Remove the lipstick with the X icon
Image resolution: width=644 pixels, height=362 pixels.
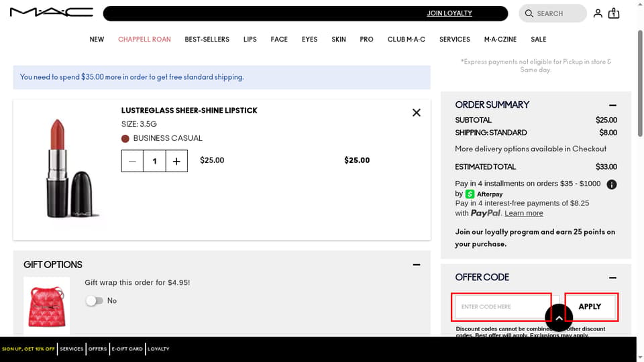click(416, 113)
